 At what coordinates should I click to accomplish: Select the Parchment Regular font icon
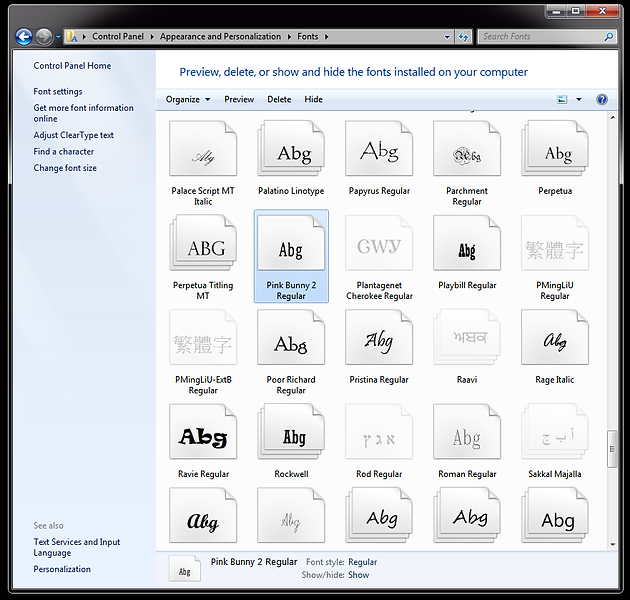click(467, 148)
